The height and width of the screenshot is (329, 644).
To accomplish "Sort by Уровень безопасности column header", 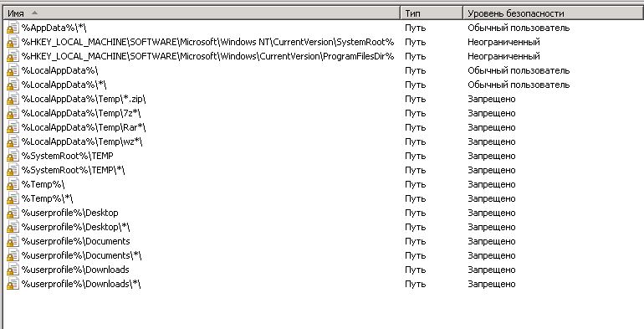I will [x=553, y=13].
